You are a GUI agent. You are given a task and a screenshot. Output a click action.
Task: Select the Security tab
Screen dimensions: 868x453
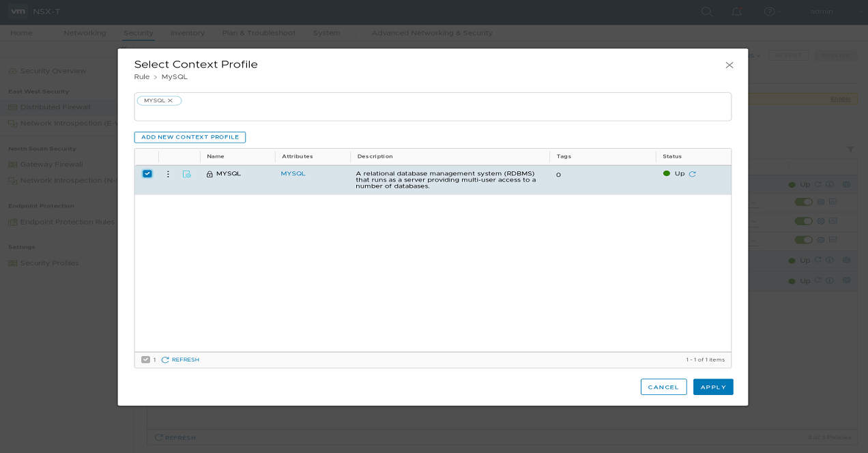[x=139, y=33]
